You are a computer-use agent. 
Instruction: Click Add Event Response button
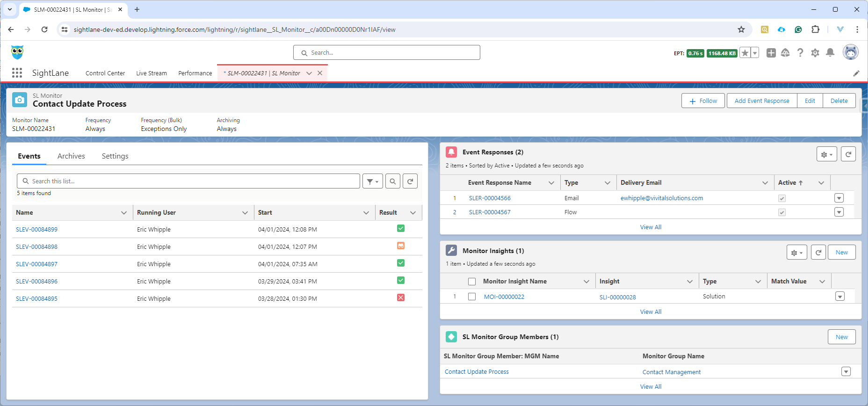coord(762,101)
